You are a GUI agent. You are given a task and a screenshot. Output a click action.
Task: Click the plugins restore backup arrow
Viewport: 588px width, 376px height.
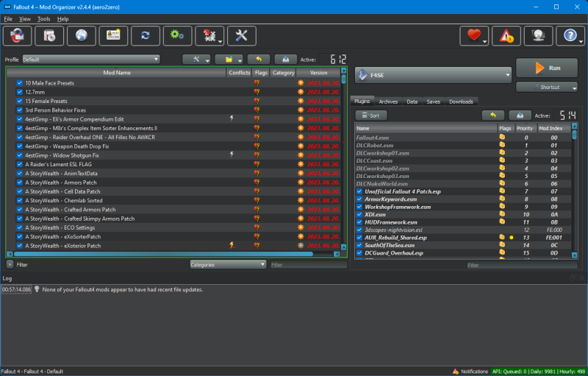click(x=492, y=116)
